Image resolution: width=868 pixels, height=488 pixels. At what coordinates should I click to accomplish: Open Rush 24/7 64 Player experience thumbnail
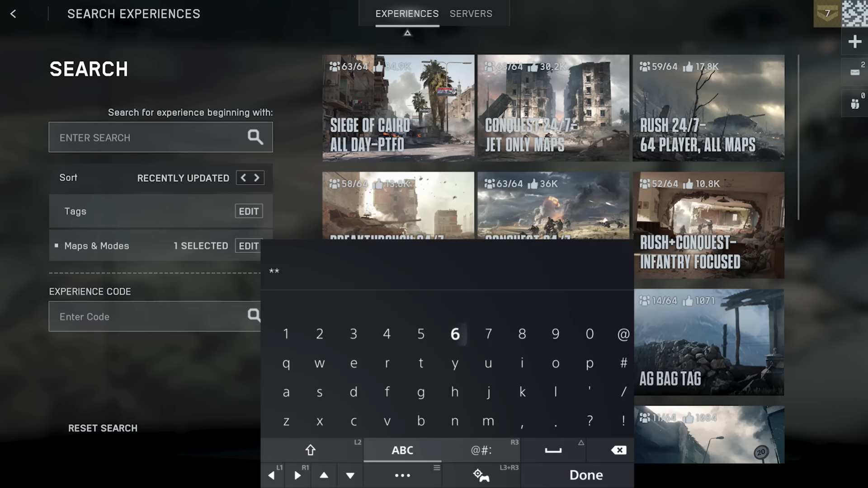click(708, 108)
